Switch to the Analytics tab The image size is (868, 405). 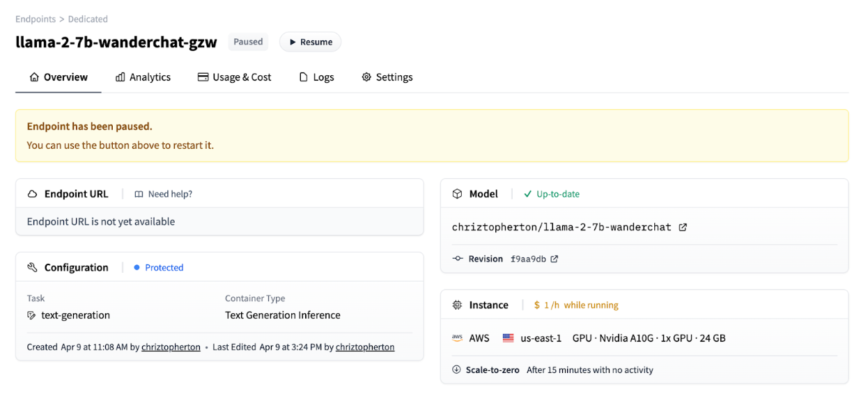[x=143, y=77]
